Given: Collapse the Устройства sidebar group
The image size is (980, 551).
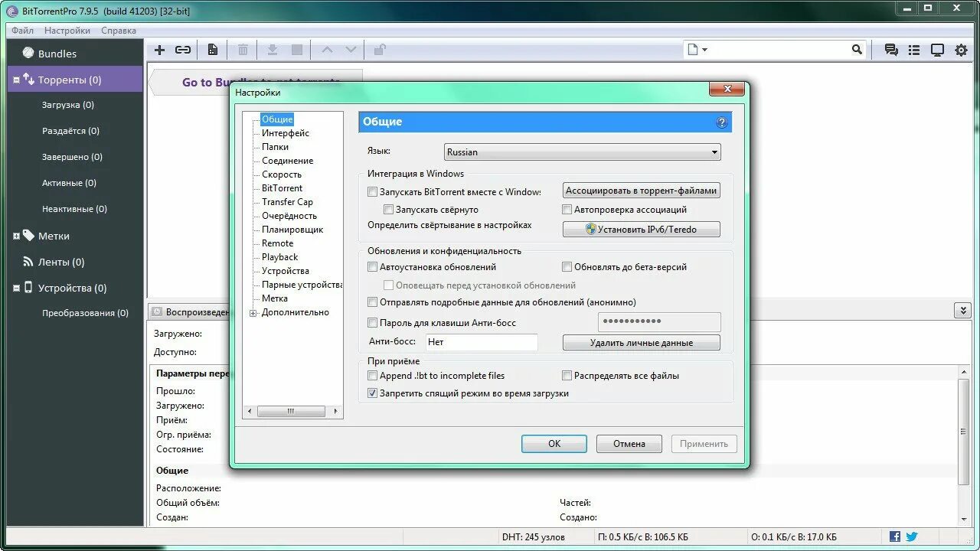Looking at the screenshot, I should pos(17,289).
